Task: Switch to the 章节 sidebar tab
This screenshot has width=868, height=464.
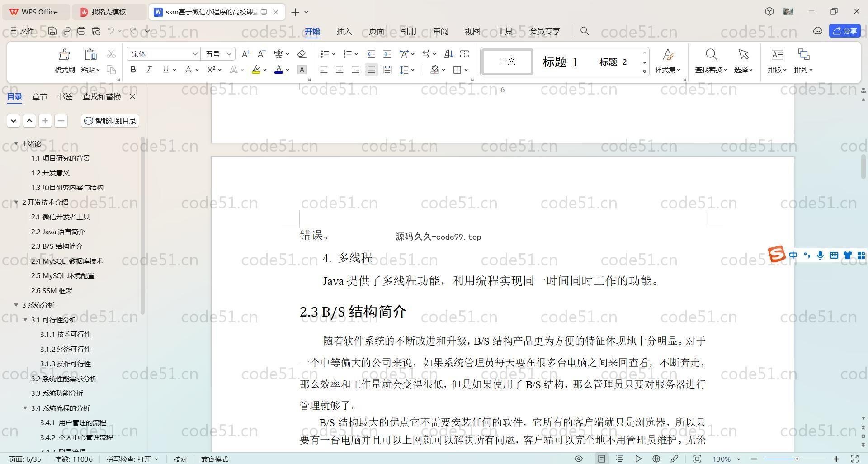Action: pos(40,96)
